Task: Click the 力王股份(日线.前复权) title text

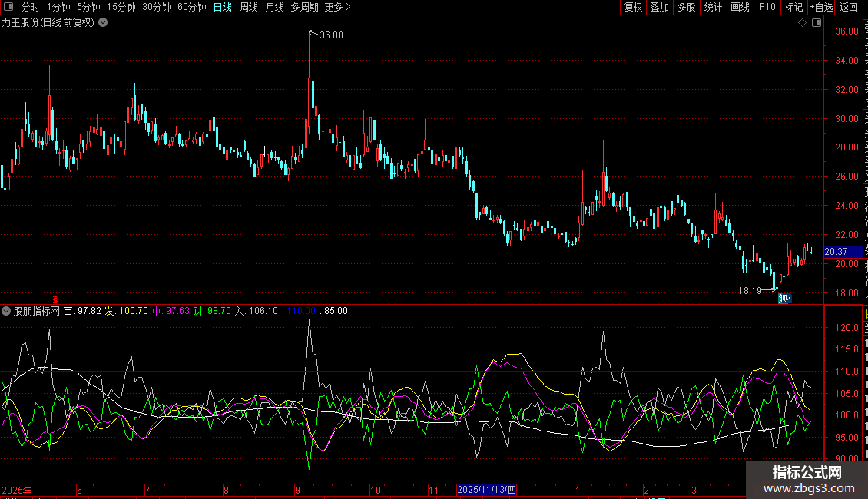Action: (x=48, y=23)
